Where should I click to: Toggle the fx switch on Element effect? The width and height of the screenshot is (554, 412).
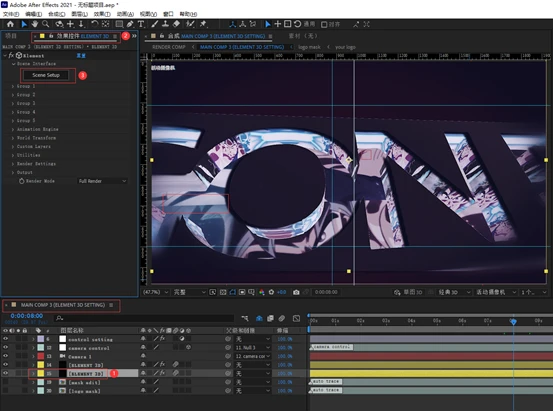(x=11, y=55)
